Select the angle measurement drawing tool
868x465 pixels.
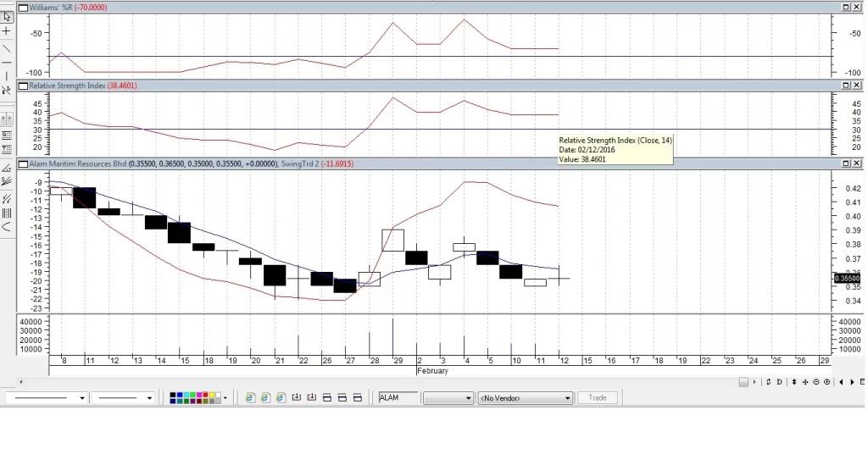(7, 168)
